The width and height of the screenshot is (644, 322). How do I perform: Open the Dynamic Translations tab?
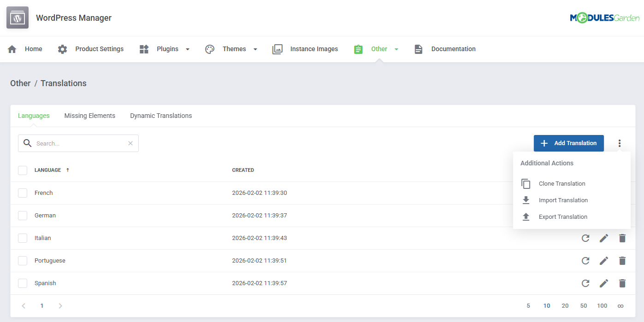click(161, 116)
